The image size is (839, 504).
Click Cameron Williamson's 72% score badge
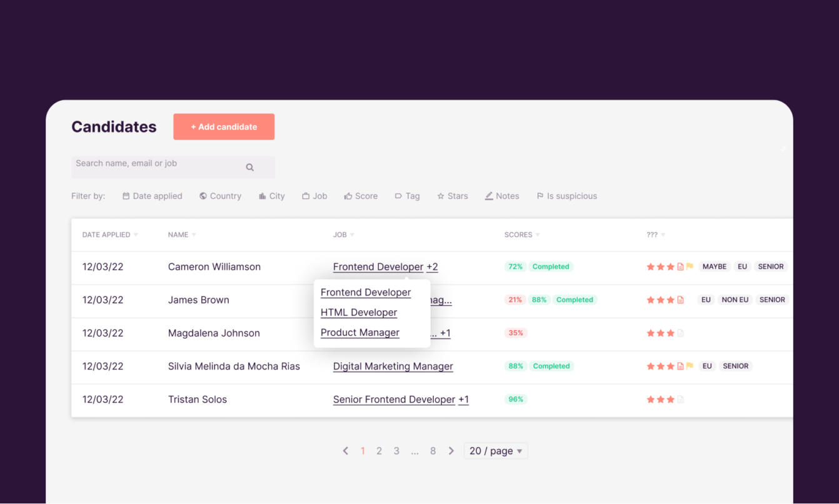515,266
